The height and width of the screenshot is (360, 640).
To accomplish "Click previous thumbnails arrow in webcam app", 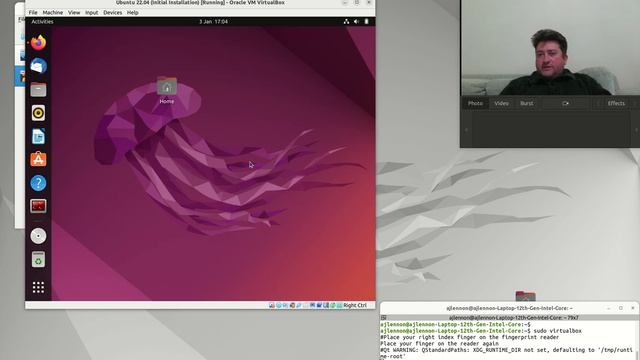I will coord(466,130).
